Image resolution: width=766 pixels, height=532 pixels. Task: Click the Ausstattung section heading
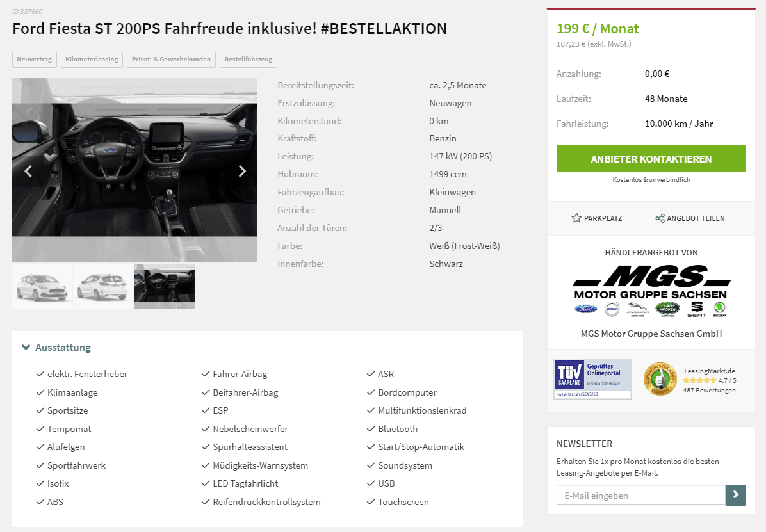pyautogui.click(x=63, y=348)
